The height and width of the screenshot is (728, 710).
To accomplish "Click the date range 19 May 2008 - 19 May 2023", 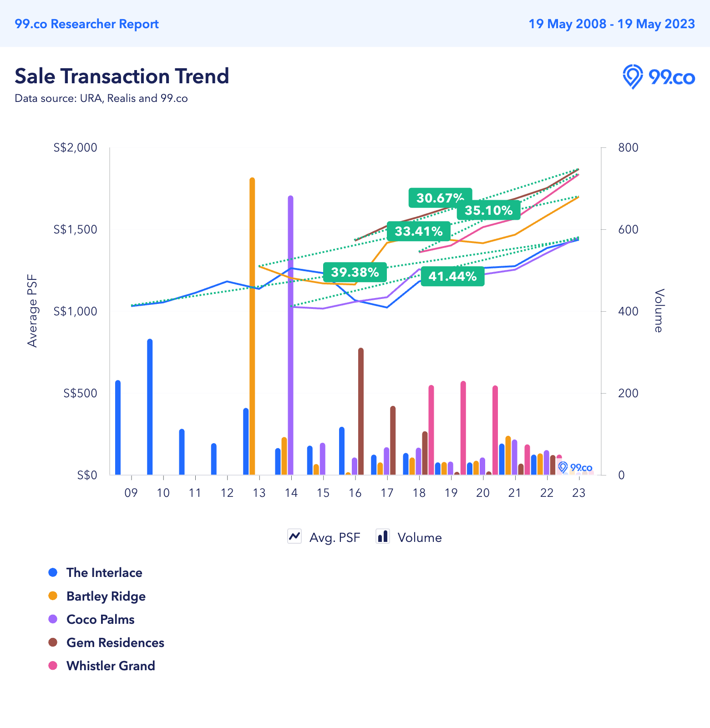I will point(612,24).
